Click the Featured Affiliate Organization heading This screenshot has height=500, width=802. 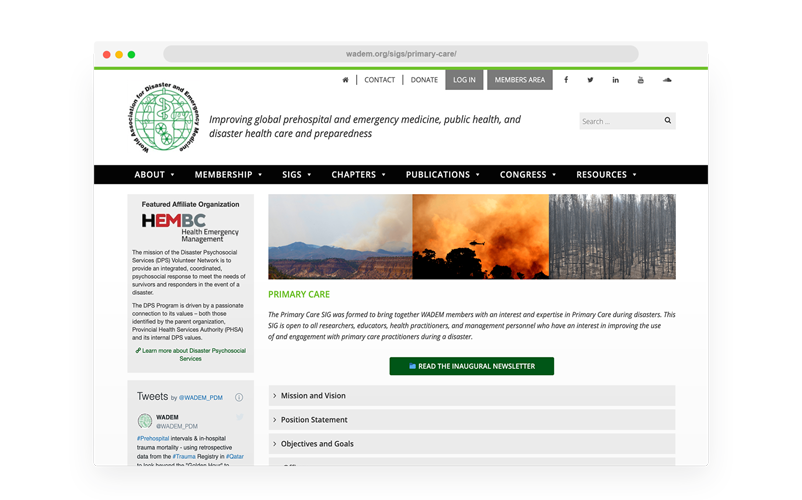[190, 204]
